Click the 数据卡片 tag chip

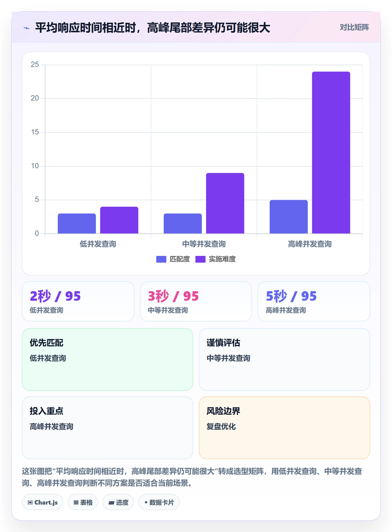tap(159, 502)
